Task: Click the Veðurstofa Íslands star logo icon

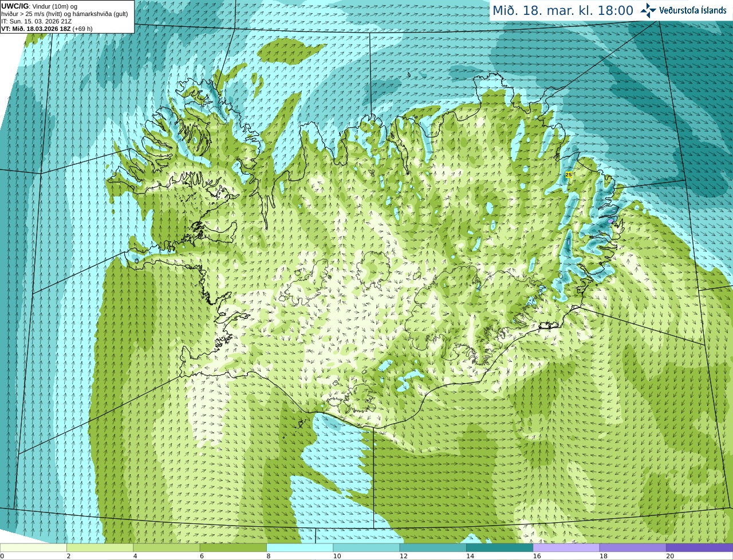Action: coord(648,10)
